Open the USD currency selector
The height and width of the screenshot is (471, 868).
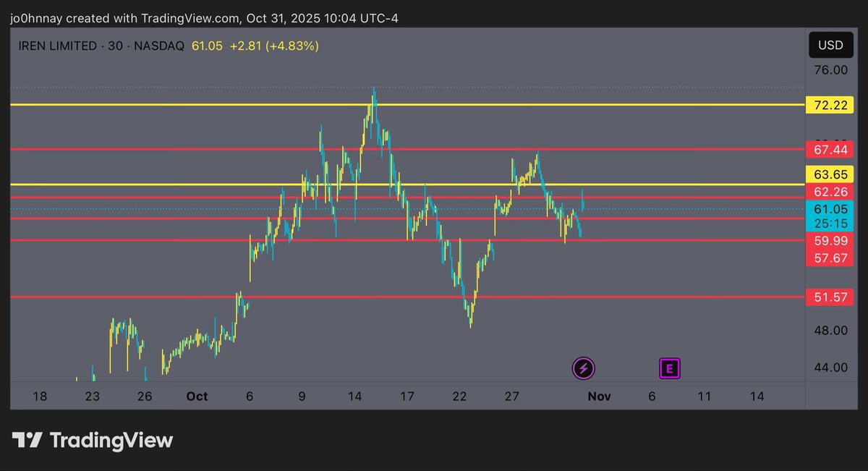click(830, 45)
